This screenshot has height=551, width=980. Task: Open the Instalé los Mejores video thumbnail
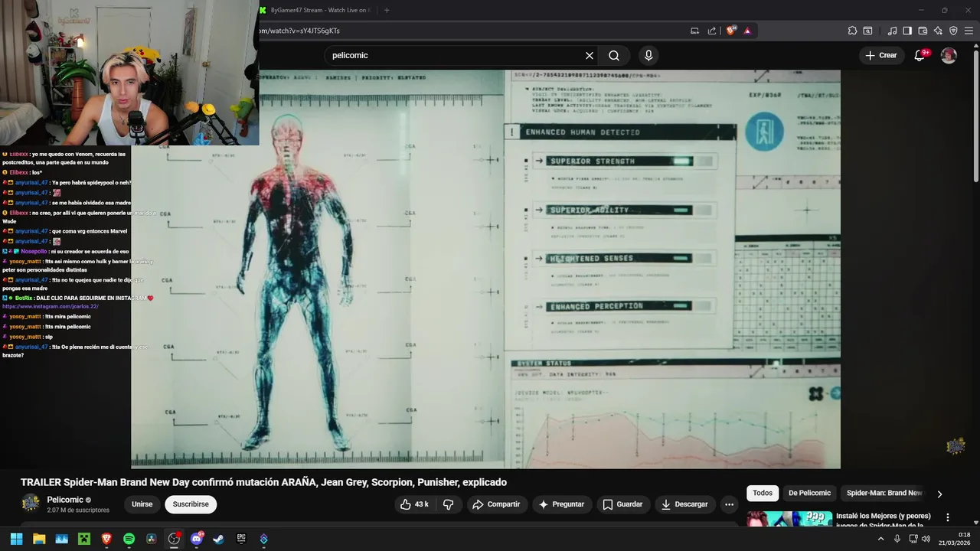[x=789, y=519]
